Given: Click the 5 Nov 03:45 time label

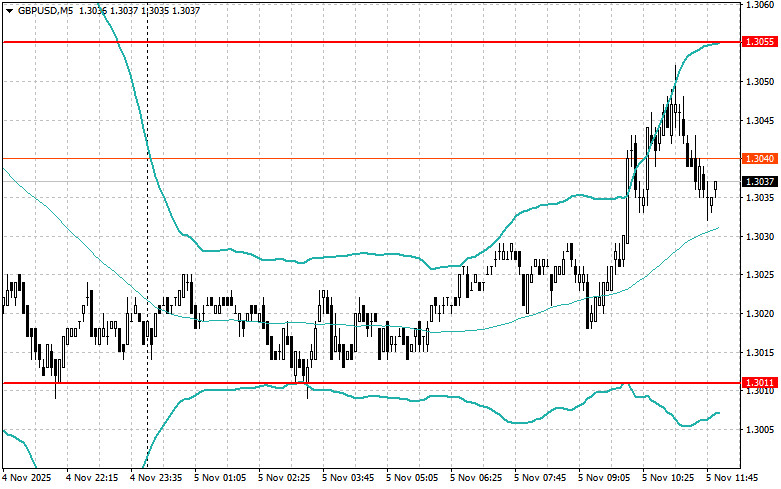Looking at the screenshot, I should click(x=348, y=478).
